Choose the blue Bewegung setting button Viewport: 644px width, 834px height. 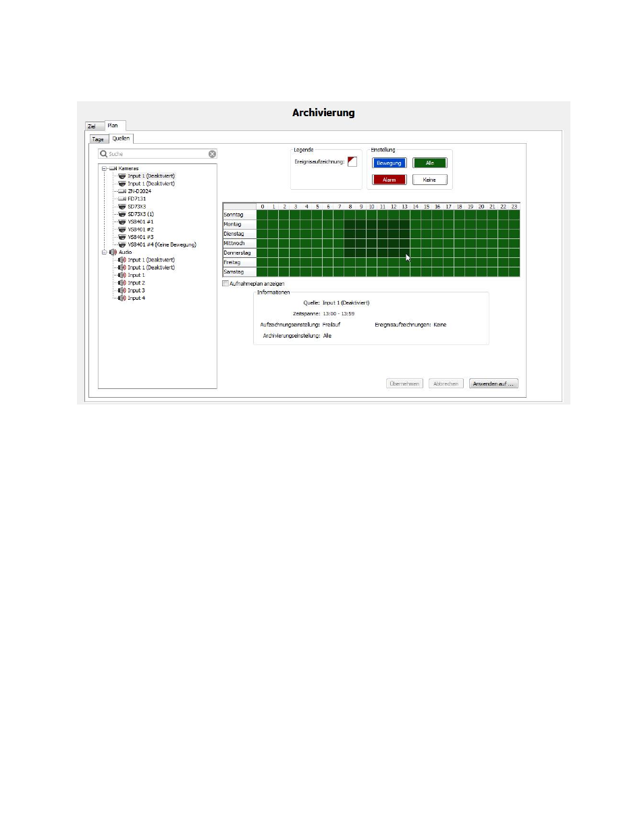[x=389, y=163]
